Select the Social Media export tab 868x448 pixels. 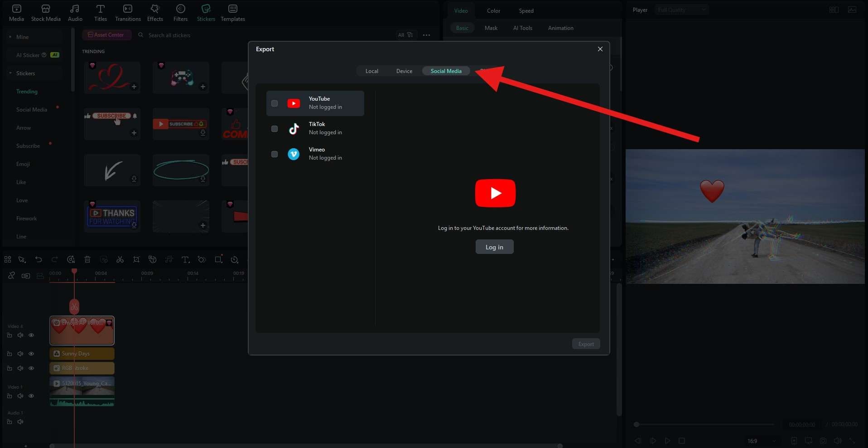point(446,71)
